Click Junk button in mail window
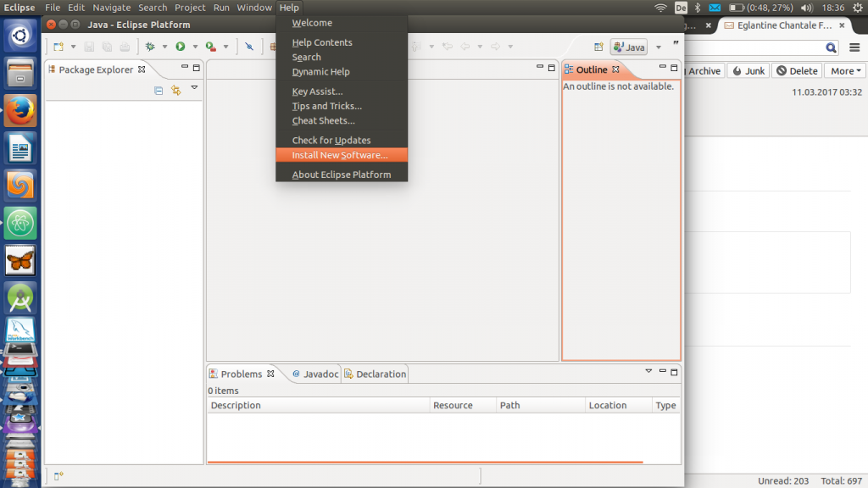 (x=748, y=71)
